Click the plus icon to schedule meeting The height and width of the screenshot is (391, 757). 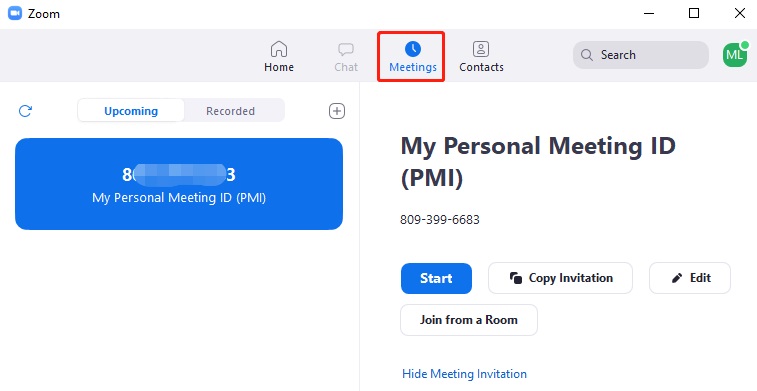pos(336,111)
